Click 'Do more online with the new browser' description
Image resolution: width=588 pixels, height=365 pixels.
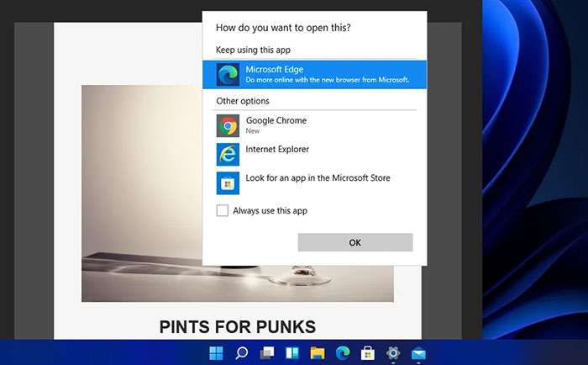(327, 80)
